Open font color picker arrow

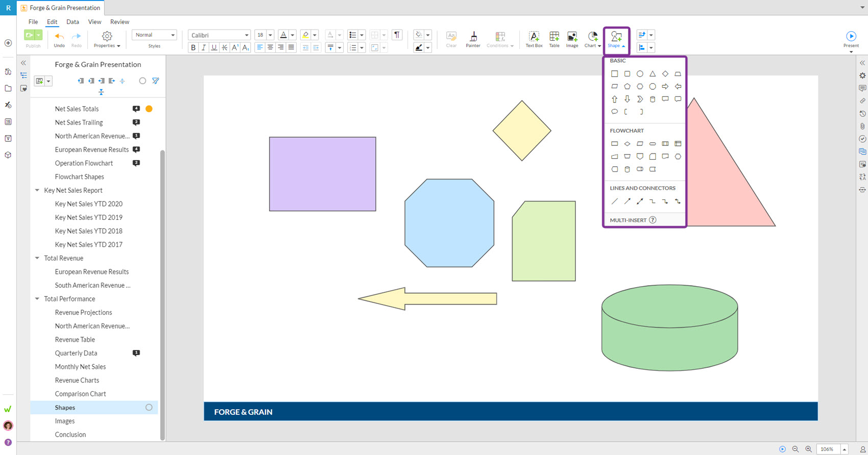tap(293, 35)
